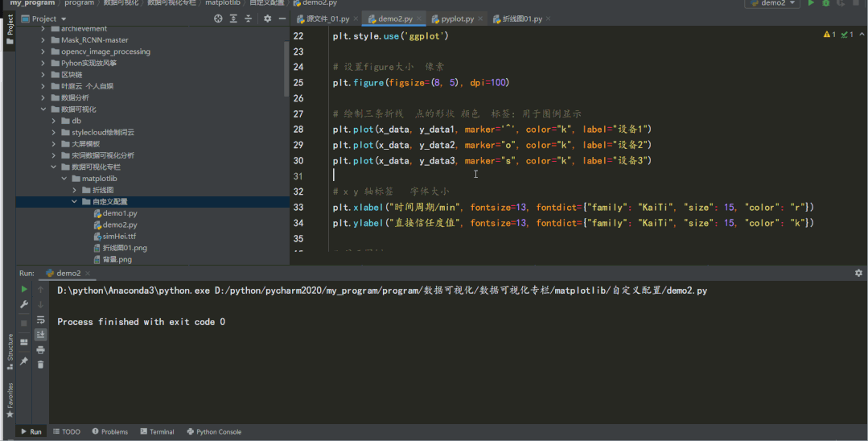Collapse 数据可视化 folder
868x441 pixels.
[43, 109]
